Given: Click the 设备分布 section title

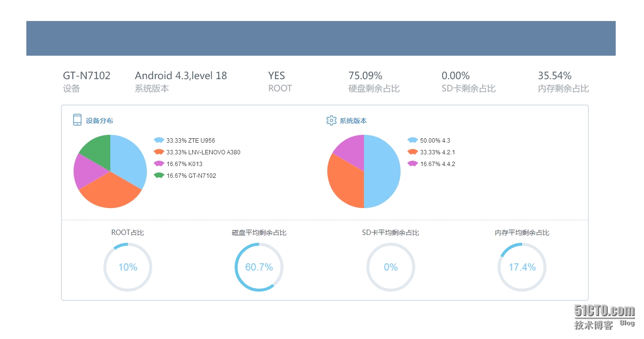Looking at the screenshot, I should click(x=100, y=121).
